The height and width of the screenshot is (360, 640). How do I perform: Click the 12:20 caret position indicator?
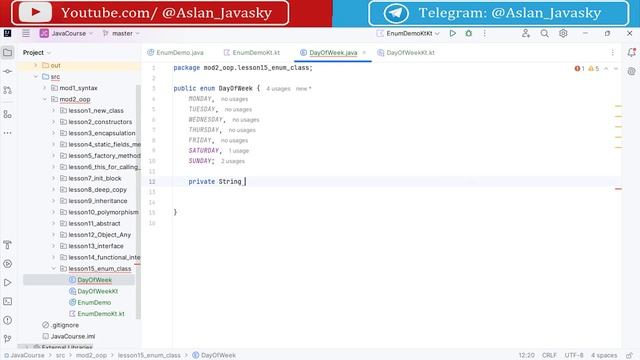[x=527, y=356]
